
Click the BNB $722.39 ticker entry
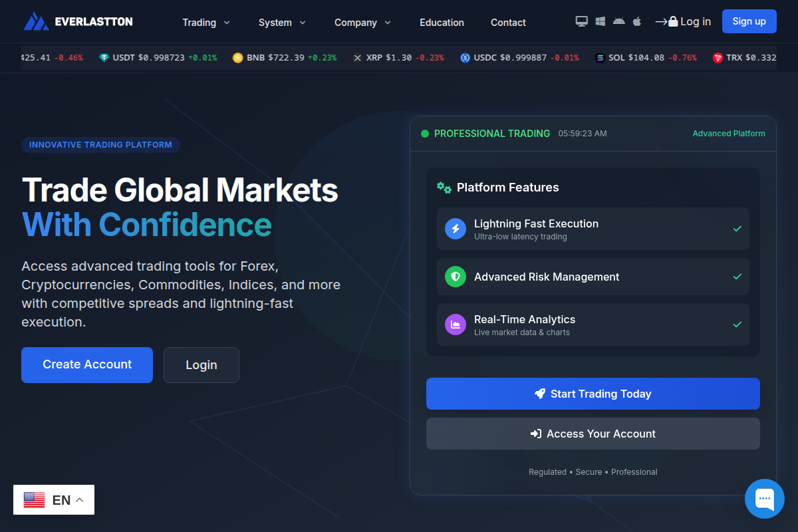pos(285,58)
